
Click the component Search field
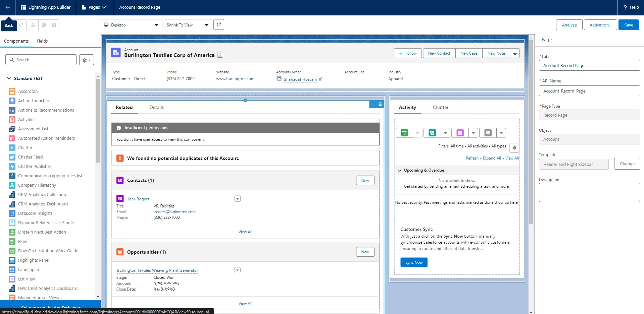pos(41,60)
